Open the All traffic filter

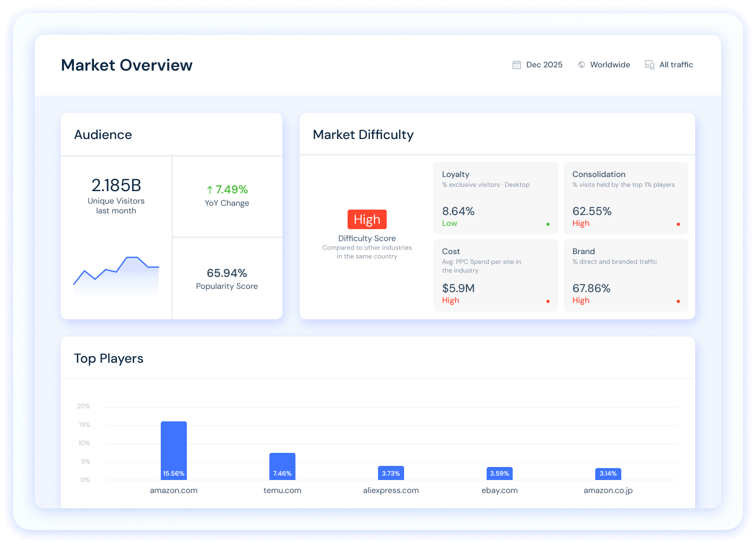[676, 64]
